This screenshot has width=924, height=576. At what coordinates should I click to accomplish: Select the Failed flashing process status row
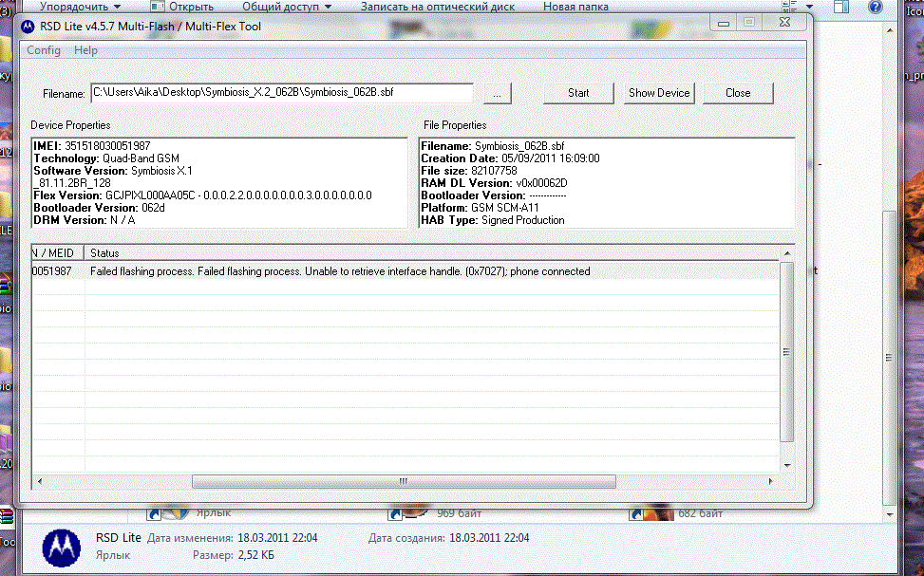click(405, 271)
